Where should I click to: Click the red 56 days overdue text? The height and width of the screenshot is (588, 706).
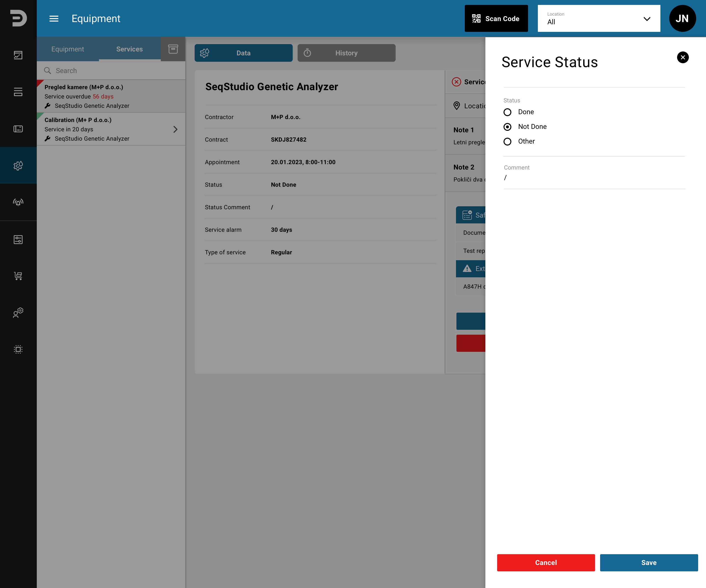point(103,97)
